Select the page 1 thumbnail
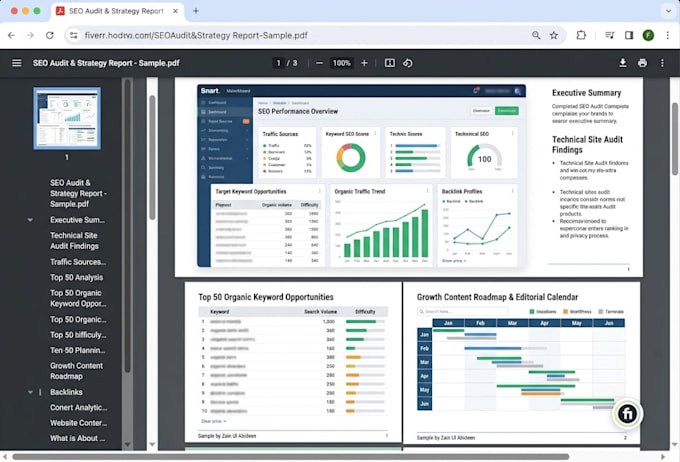The height and width of the screenshot is (462, 680). pyautogui.click(x=67, y=118)
